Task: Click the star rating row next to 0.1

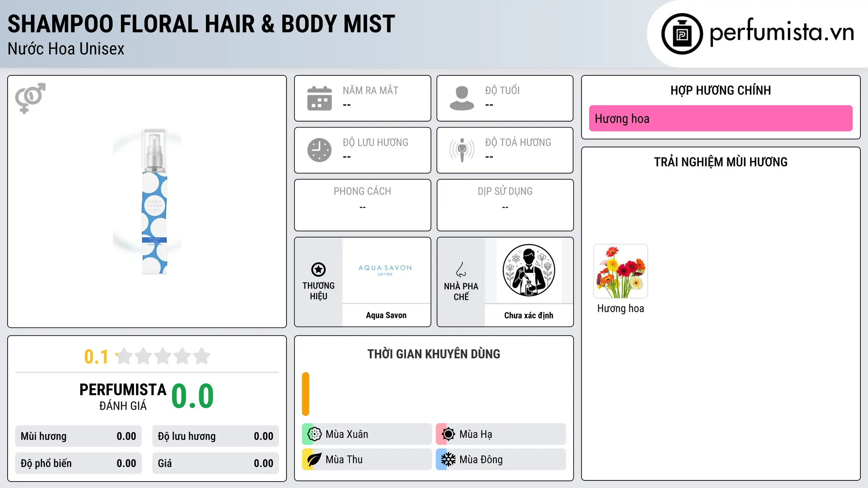Action: click(163, 356)
